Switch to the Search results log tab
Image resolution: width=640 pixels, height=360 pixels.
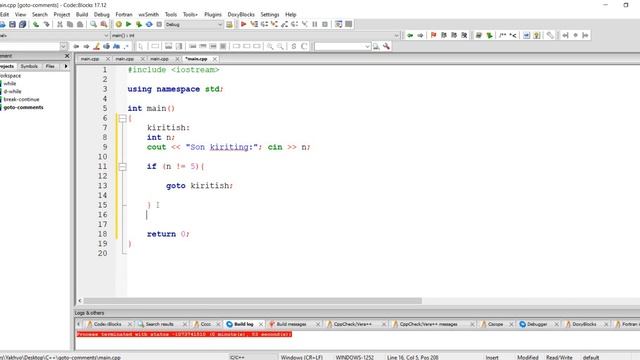point(159,324)
